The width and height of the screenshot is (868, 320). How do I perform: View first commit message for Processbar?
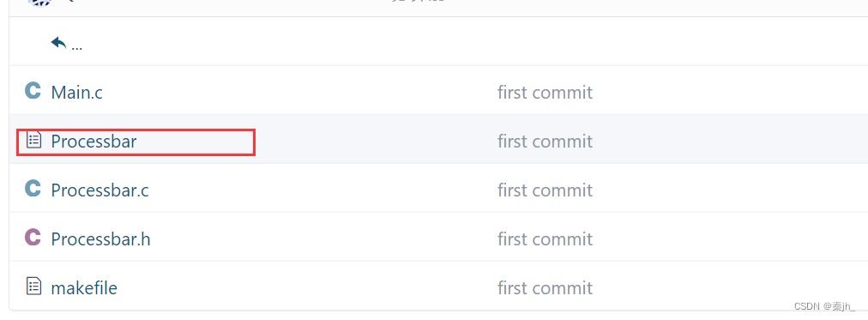point(545,142)
